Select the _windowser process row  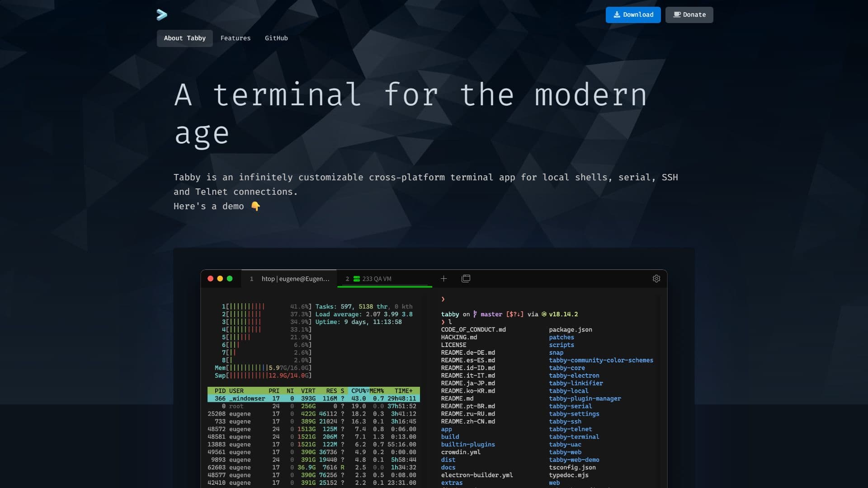coord(314,399)
